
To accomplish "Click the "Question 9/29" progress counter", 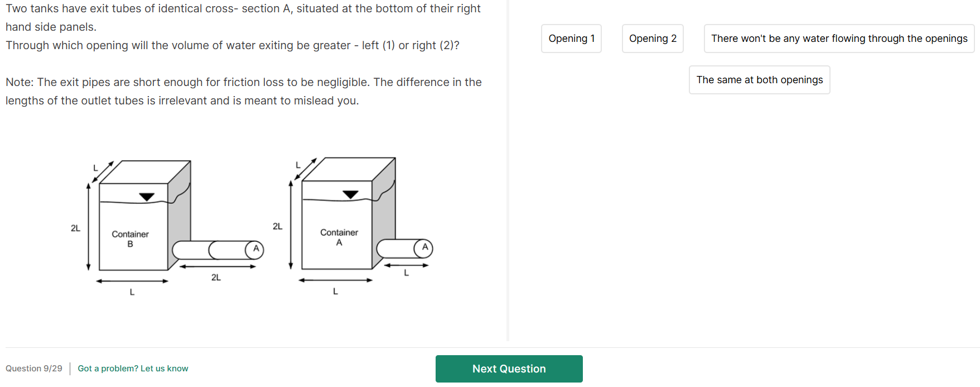I will [34, 369].
